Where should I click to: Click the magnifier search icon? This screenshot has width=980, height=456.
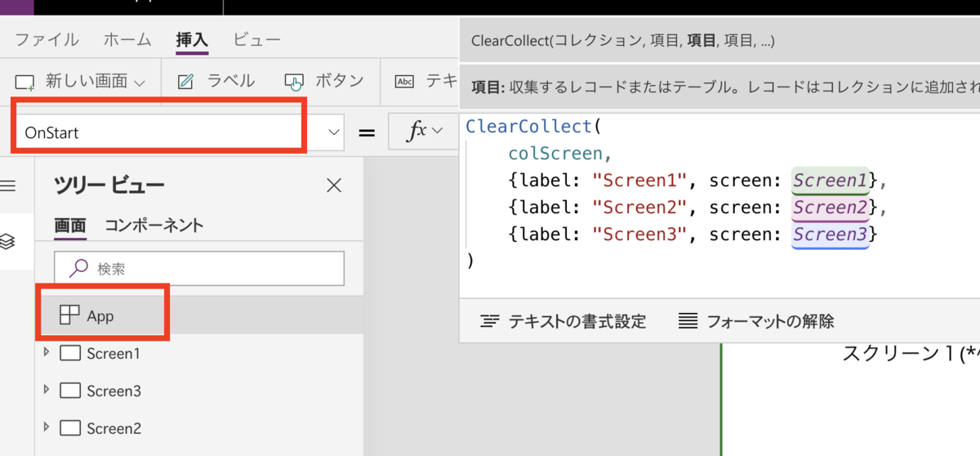coord(79,267)
